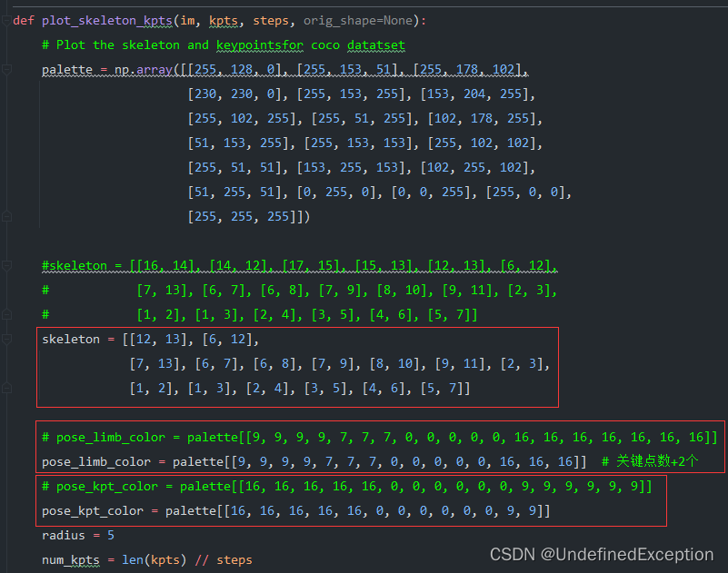
Task: Click fold end marker beside '[255, 255, 255]])' line
Action: (6, 217)
